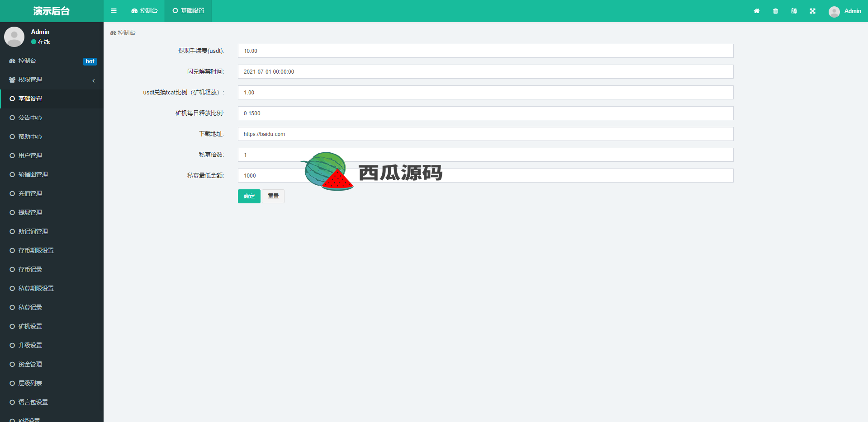868x422 pixels.
Task: Open 语言包设置 menu item
Action: (52, 402)
